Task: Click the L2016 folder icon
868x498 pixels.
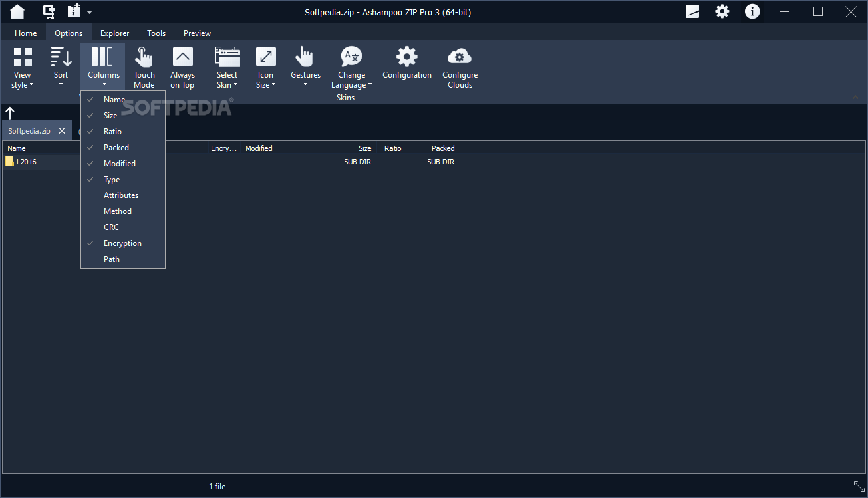Action: click(x=9, y=162)
